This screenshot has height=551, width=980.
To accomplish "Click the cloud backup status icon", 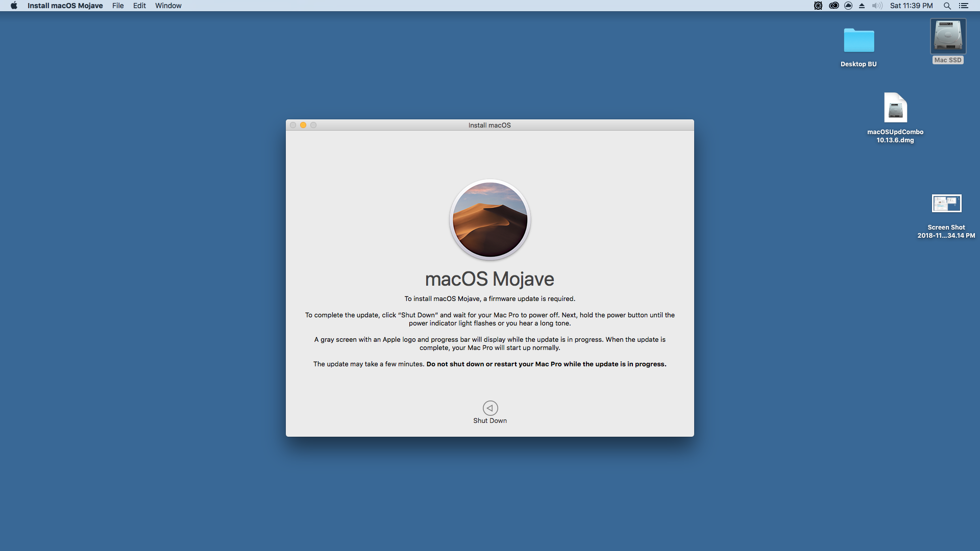I will (848, 6).
